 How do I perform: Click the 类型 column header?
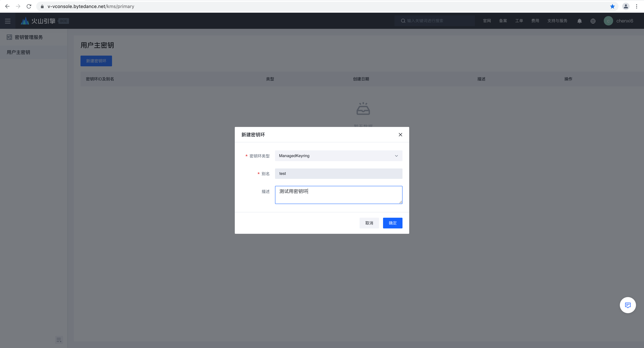270,79
